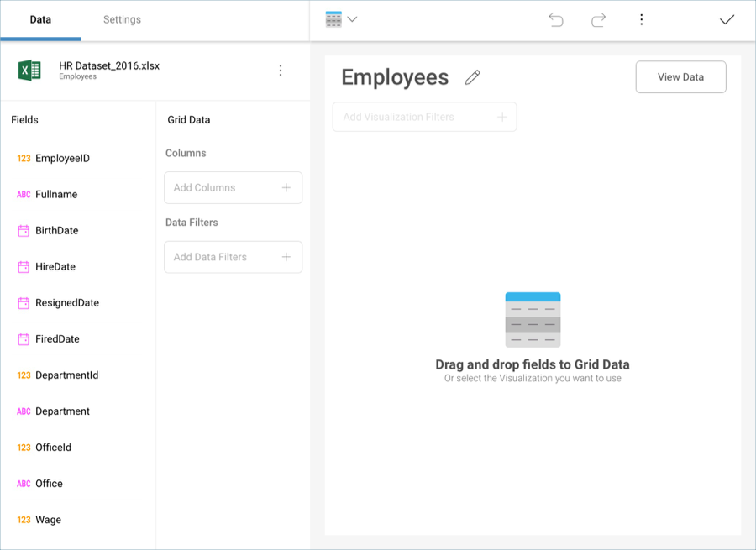756x550 pixels.
Task: Click the plus in Add Columns
Action: click(286, 188)
